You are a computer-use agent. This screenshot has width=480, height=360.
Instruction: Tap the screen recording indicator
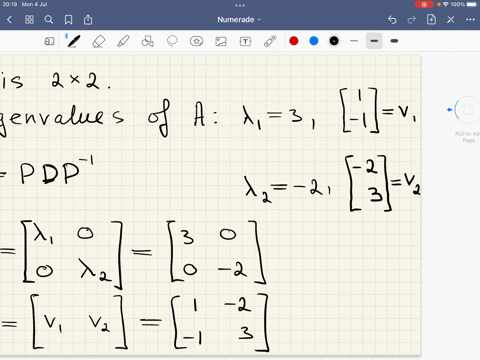pos(424,4)
